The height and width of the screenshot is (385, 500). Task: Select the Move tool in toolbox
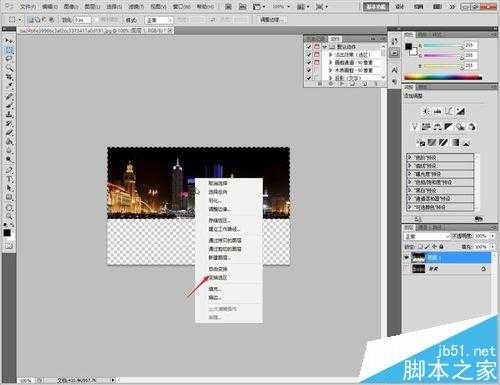coord(8,40)
